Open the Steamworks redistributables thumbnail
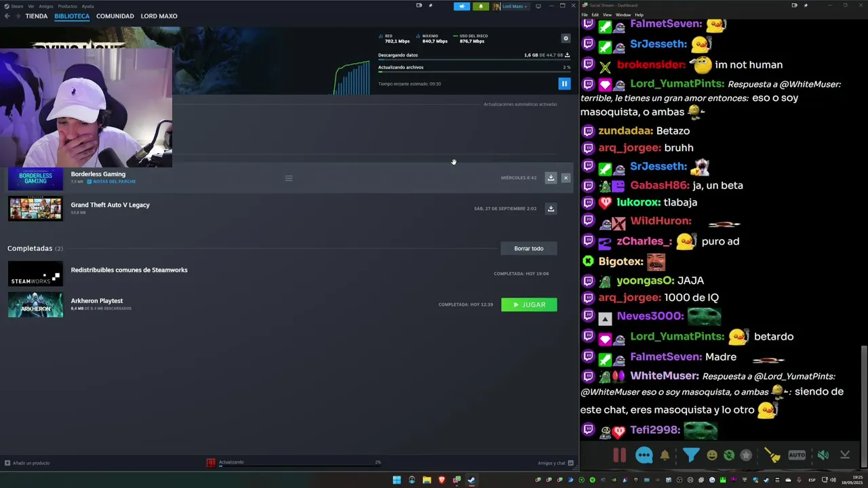 pyautogui.click(x=35, y=274)
